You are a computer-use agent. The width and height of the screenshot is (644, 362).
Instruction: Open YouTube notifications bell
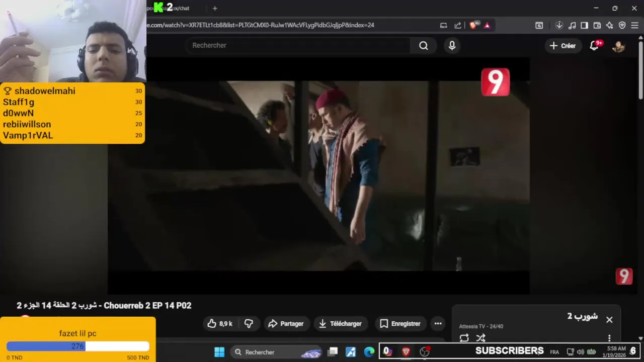click(x=594, y=46)
